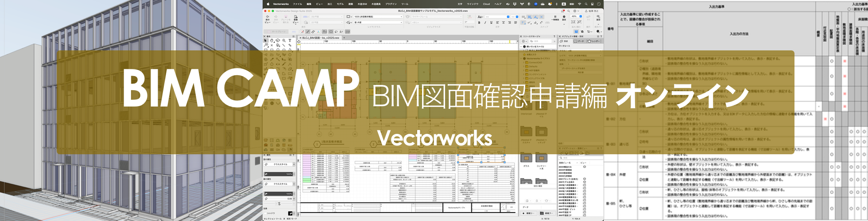Toggle visibility of ####構造のみ saved view

click(x=585, y=167)
